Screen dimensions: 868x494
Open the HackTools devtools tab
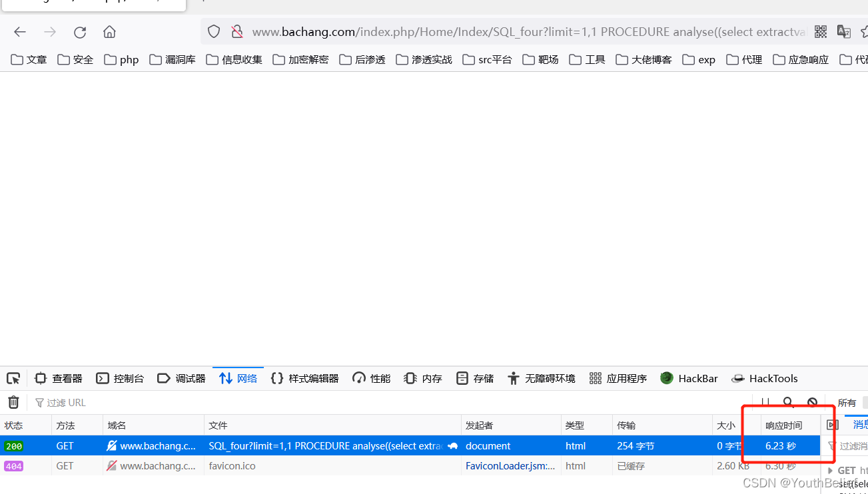click(x=764, y=378)
